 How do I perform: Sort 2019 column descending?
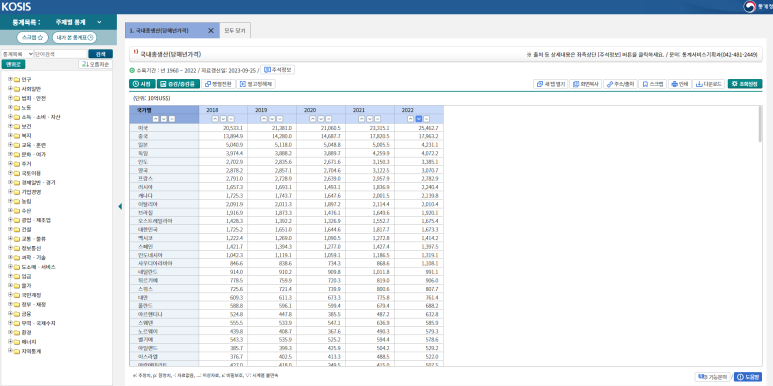tap(272, 119)
